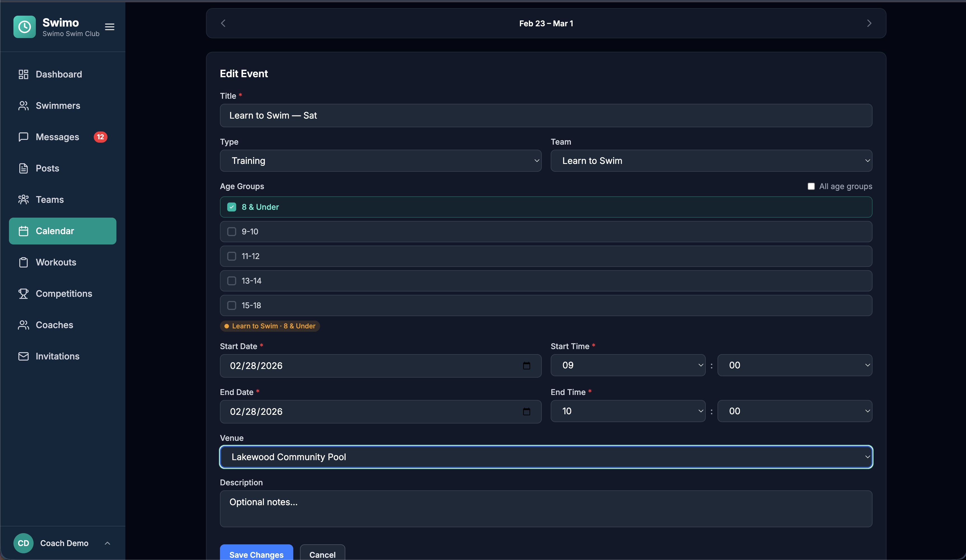The width and height of the screenshot is (966, 560).
Task: Open the Team dropdown showing Learn to Swim
Action: click(x=711, y=161)
